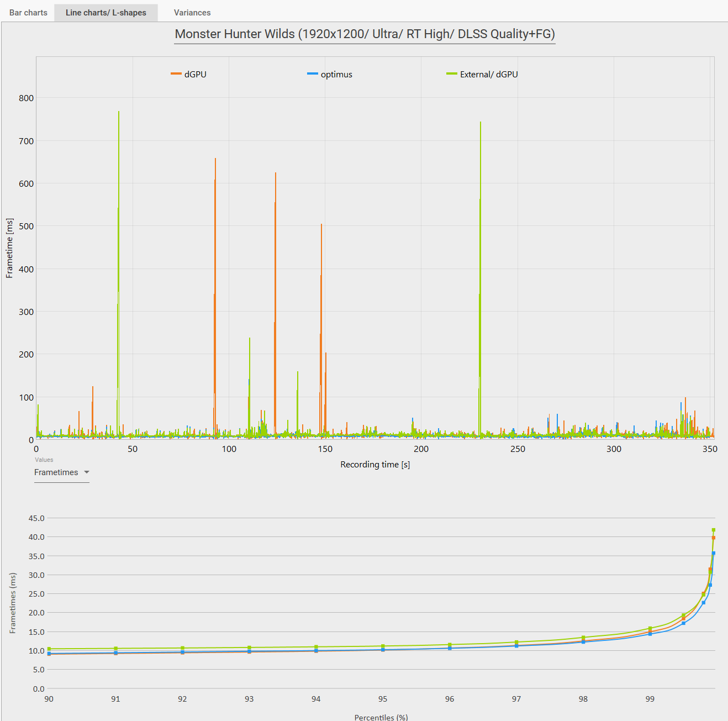This screenshot has width=728, height=721.
Task: Open the Variances tab
Action: click(192, 13)
